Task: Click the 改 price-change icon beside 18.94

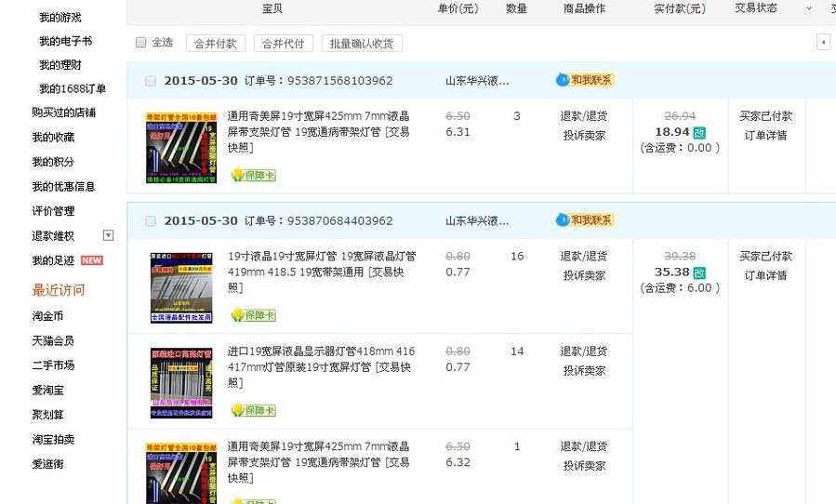Action: pos(699,133)
